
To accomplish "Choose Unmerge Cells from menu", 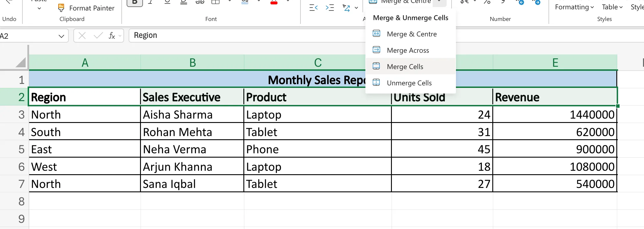I will pyautogui.click(x=409, y=83).
